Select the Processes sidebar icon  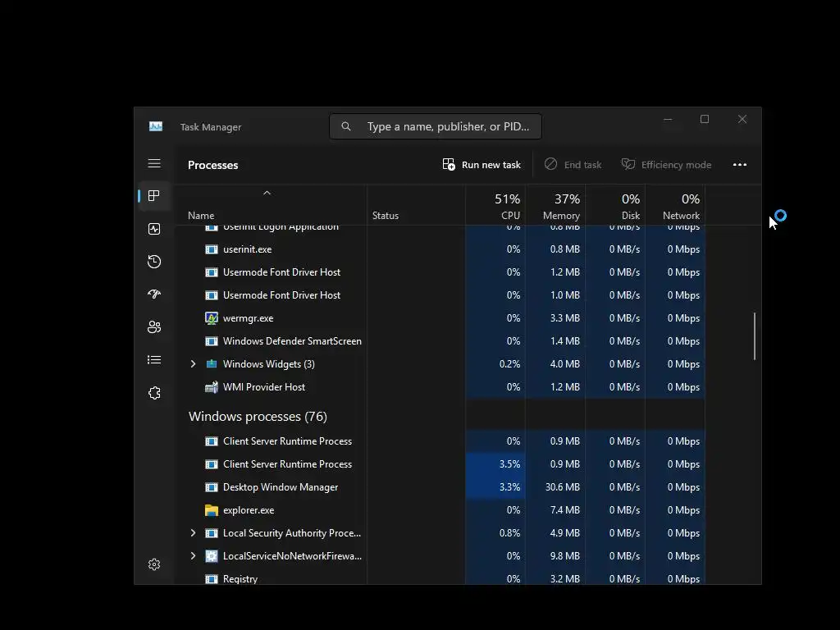click(x=154, y=196)
